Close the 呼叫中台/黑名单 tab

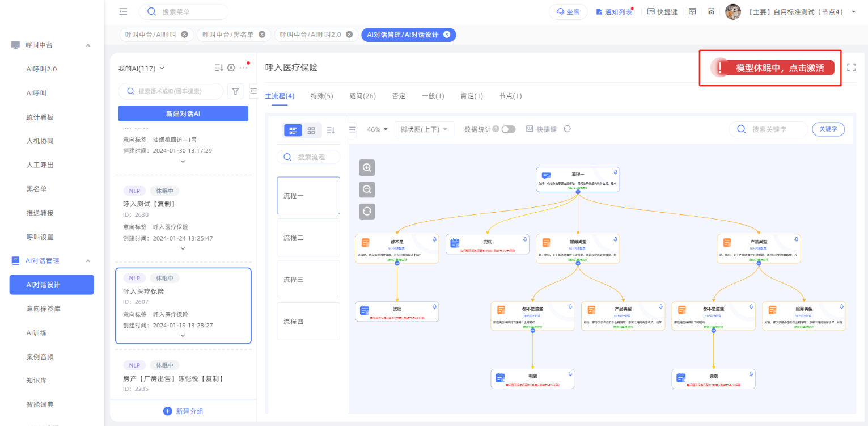[262, 35]
